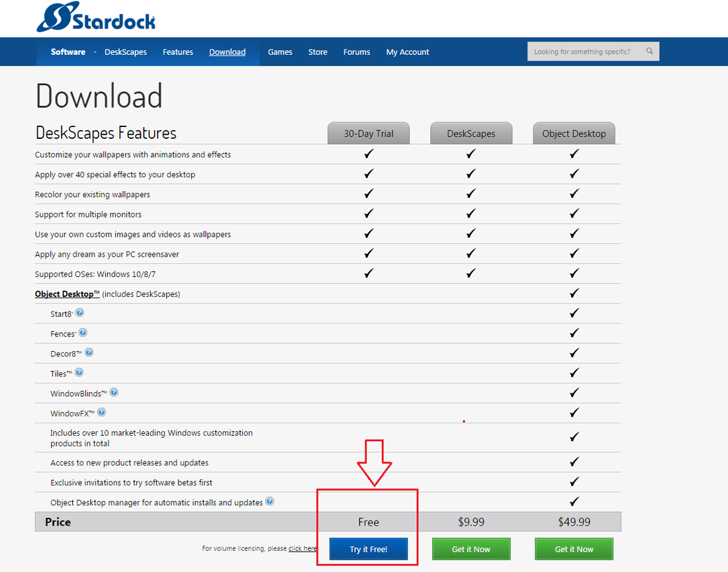Click the 'Price' row label
Image resolution: width=728 pixels, height=572 pixels.
58,522
